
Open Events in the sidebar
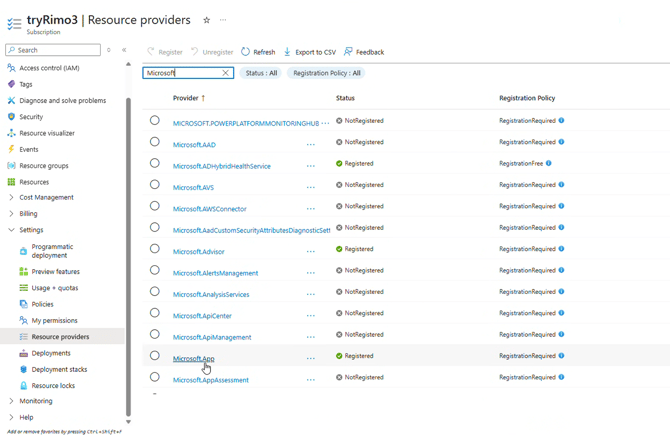pos(29,149)
